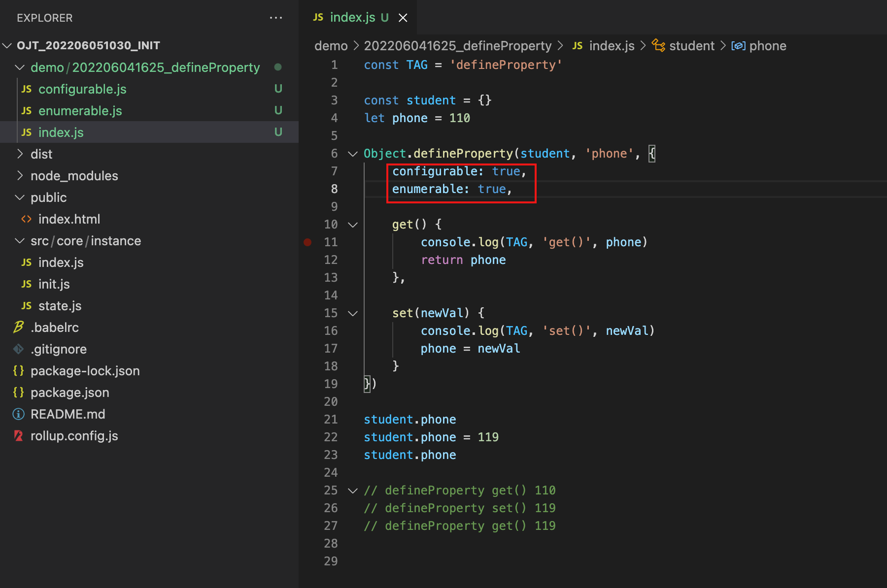Click the info icon of README.md
The image size is (887, 588).
(x=19, y=414)
